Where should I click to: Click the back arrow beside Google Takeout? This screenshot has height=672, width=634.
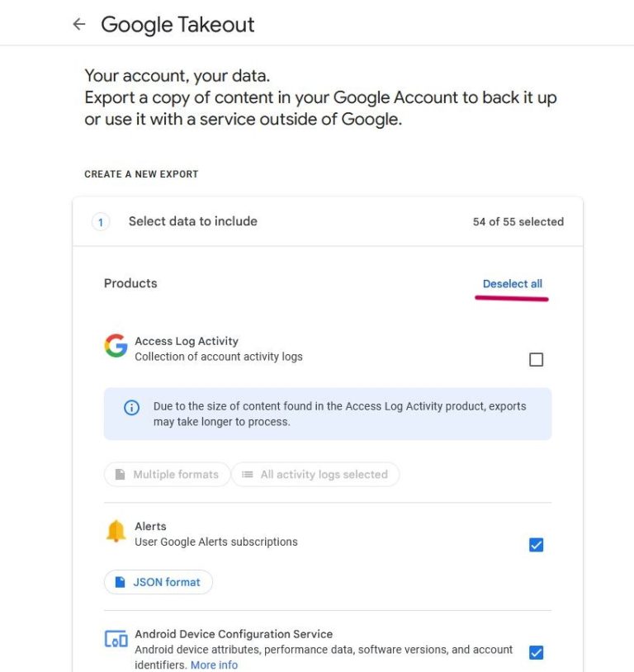point(79,25)
